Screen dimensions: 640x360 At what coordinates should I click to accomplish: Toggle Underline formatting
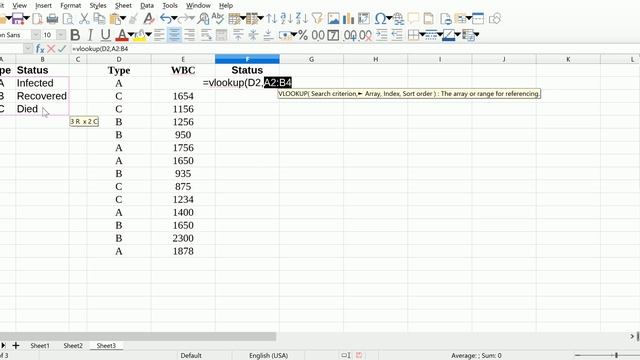[105, 35]
